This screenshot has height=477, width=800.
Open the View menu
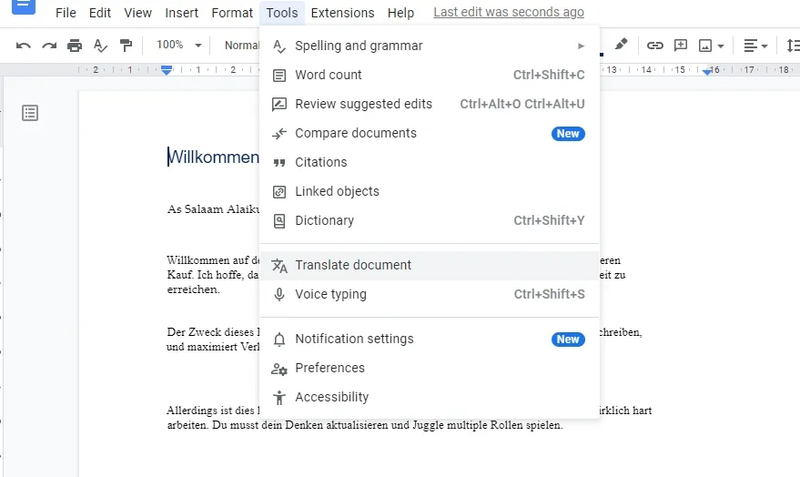[x=138, y=13]
